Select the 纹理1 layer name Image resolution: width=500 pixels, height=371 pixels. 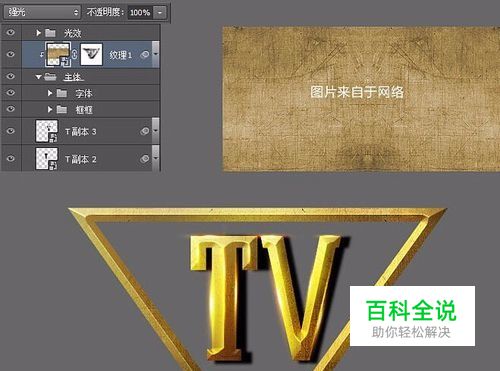121,55
